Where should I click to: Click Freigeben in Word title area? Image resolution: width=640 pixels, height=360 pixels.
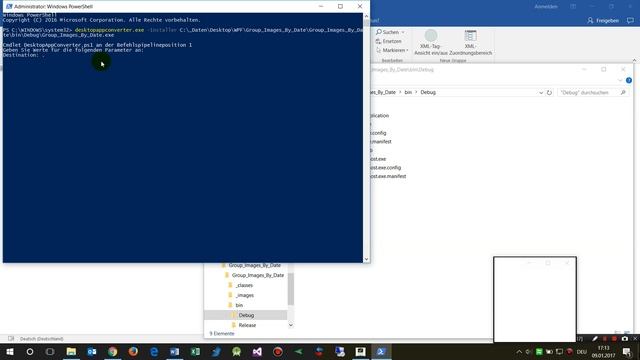point(603,20)
